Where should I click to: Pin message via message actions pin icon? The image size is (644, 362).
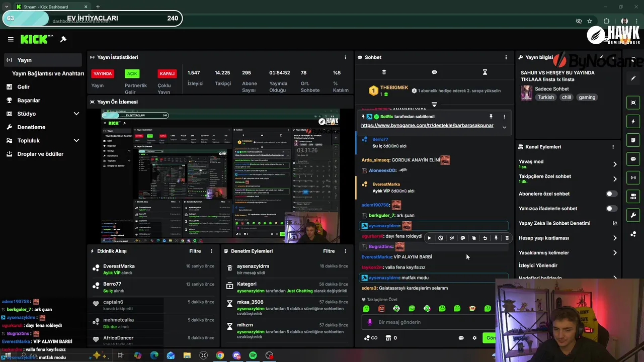[496, 238]
